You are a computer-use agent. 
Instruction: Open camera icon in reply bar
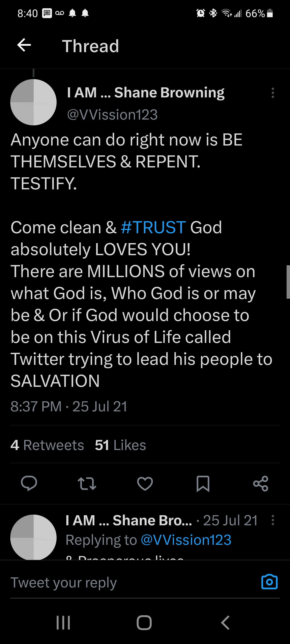269,582
